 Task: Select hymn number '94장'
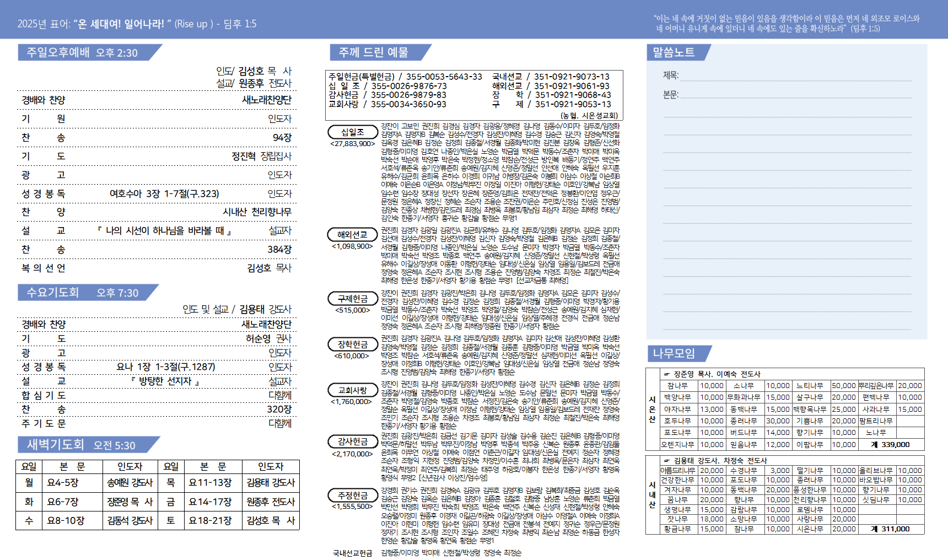pos(282,137)
